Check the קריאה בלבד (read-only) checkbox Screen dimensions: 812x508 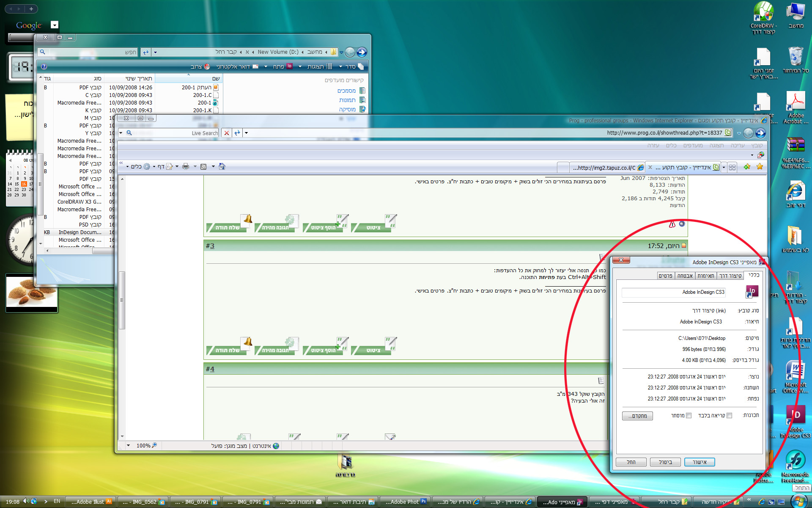click(729, 416)
